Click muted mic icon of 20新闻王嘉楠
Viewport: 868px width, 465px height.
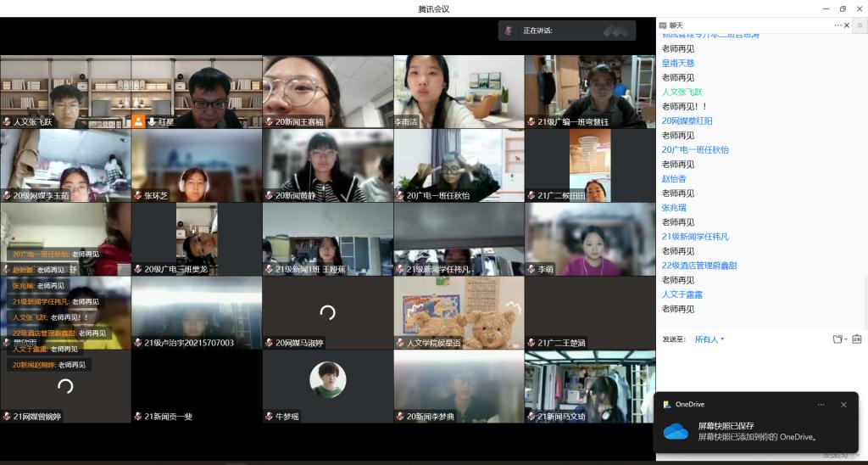pos(270,121)
